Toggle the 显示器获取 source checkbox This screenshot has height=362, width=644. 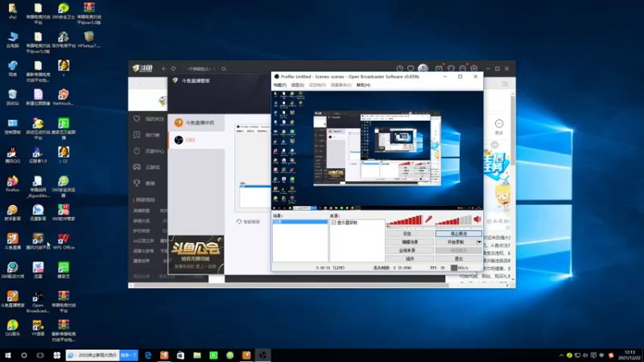pos(334,223)
